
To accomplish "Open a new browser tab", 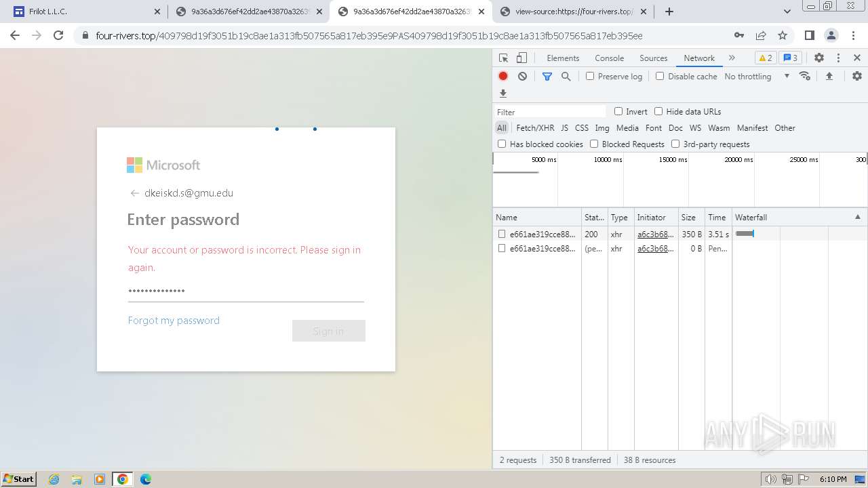I will (669, 12).
